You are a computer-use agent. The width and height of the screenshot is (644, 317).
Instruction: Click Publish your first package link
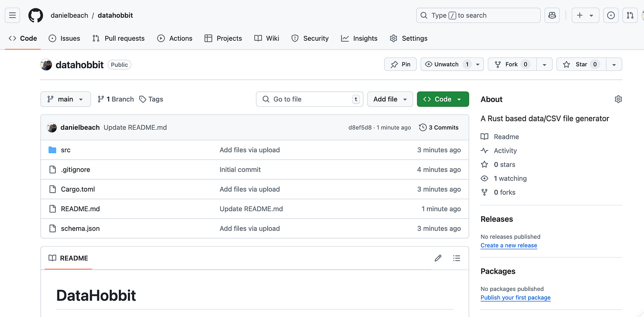[x=516, y=298]
